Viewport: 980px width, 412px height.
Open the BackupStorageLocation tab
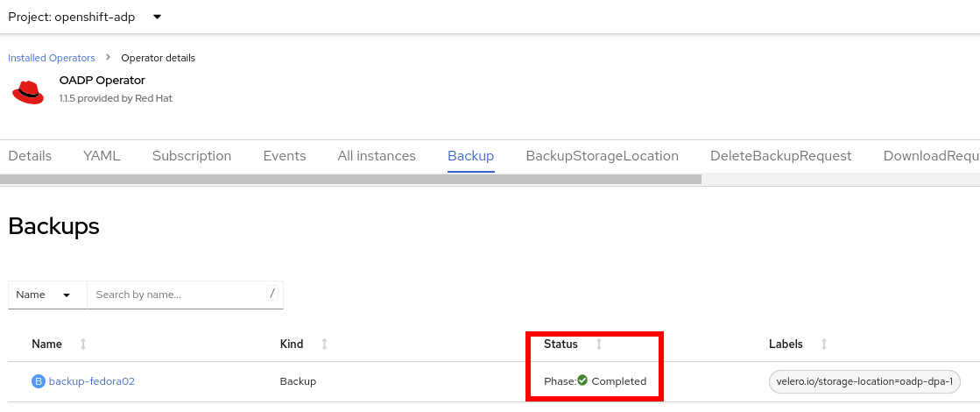click(602, 156)
